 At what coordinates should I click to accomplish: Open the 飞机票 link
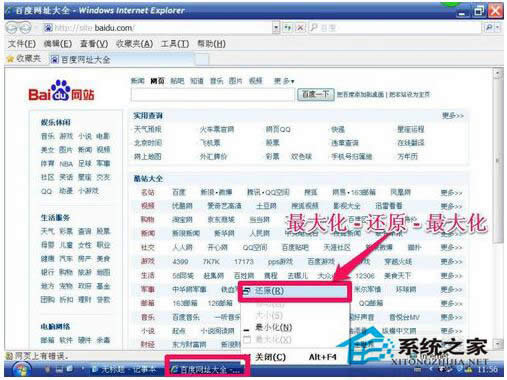[x=210, y=143]
